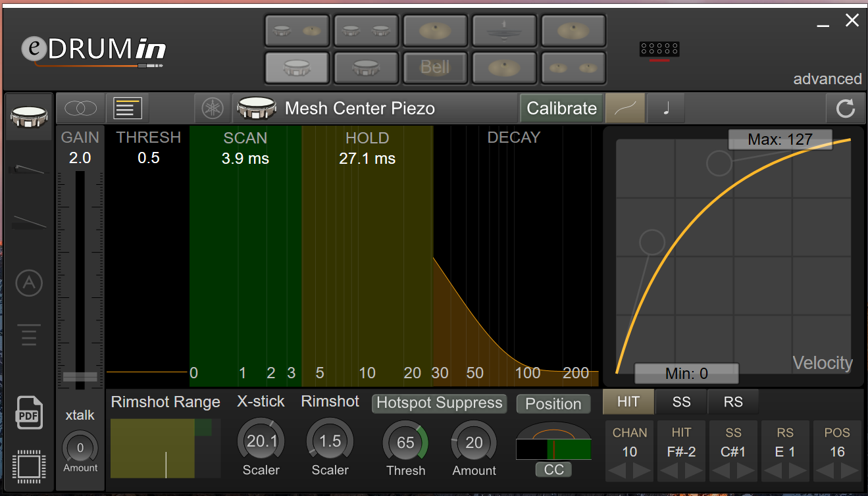
Task: Decrease the POS value with left arrow
Action: [x=827, y=471]
